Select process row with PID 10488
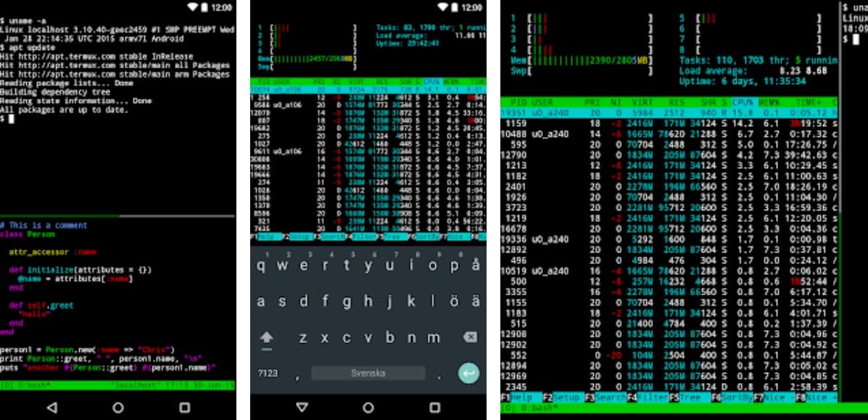The image size is (868, 420). (x=669, y=134)
